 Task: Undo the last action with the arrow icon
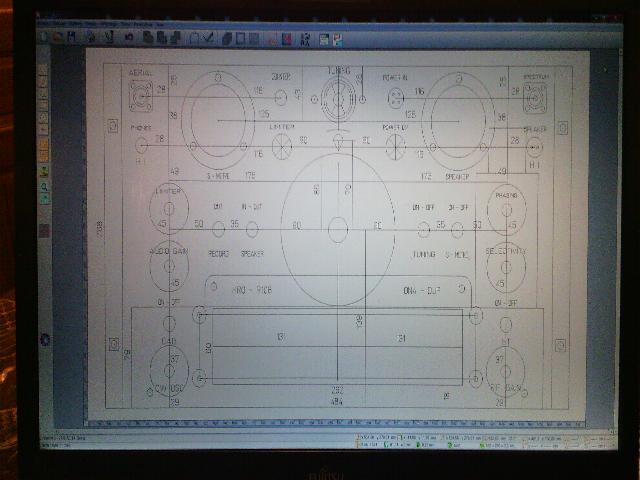click(x=128, y=37)
